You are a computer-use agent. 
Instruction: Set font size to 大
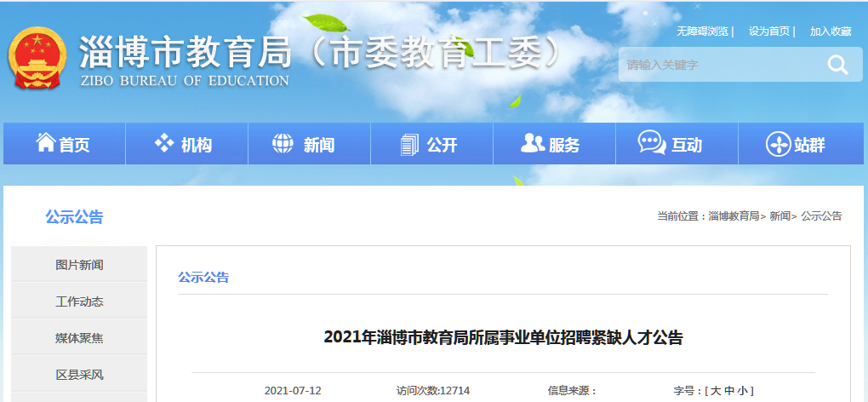tap(715, 390)
